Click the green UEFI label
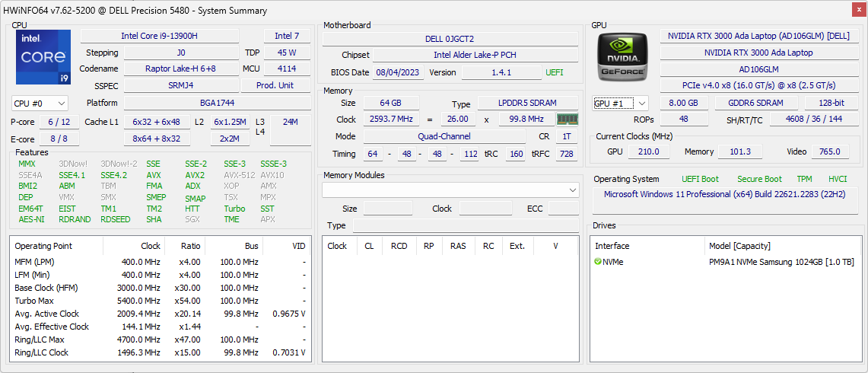The image size is (868, 373). (555, 72)
